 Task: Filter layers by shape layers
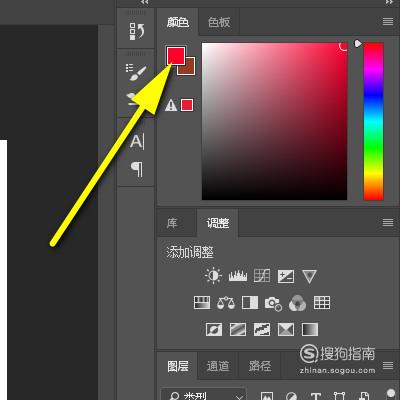pos(340,396)
